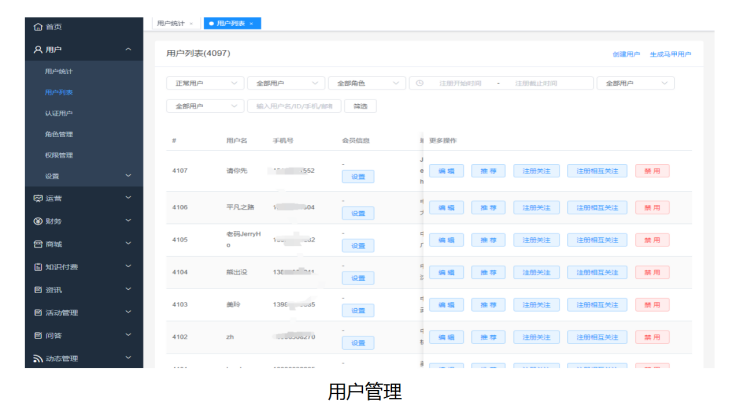Screen dimensions: 740x416
Task: Click the 手机号 column header
Action: click(x=283, y=141)
